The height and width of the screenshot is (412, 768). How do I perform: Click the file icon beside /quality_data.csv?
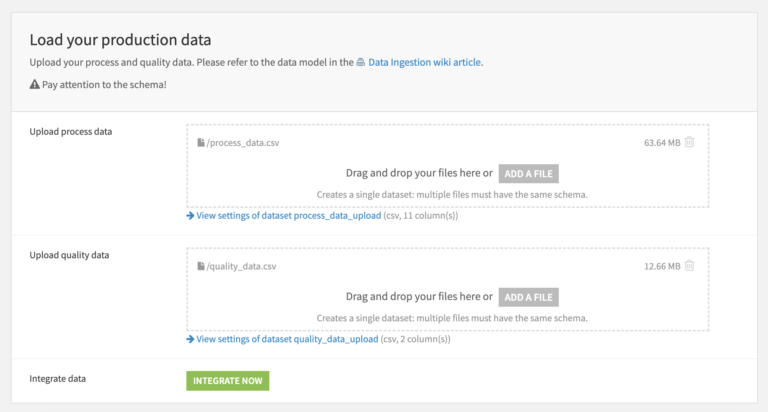[201, 266]
